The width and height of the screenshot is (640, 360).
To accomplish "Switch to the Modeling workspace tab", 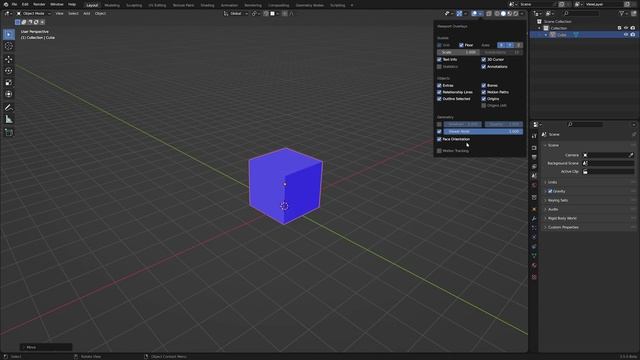I will (x=112, y=5).
